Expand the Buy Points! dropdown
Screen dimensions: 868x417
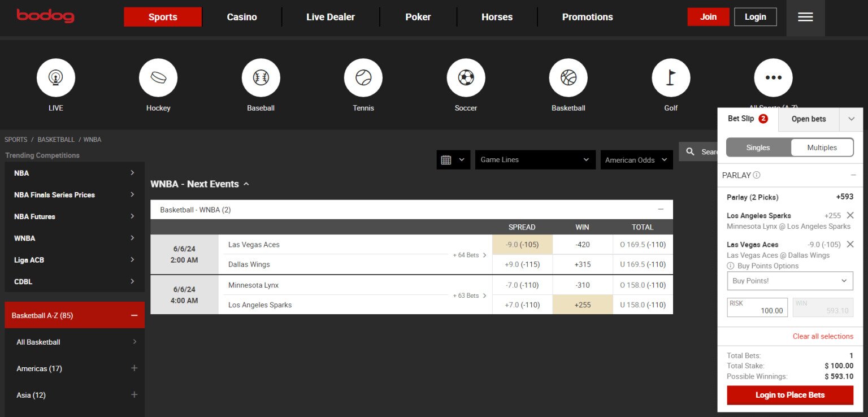(789, 281)
